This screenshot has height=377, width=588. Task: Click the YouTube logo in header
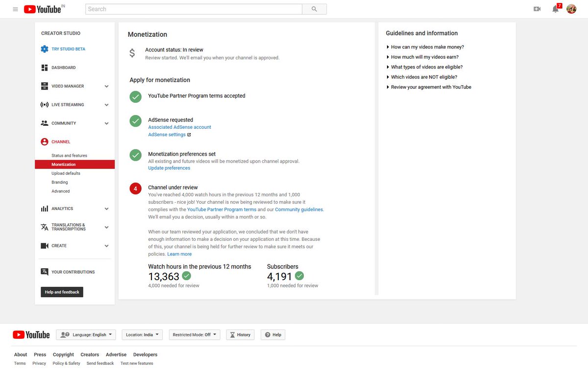[42, 9]
